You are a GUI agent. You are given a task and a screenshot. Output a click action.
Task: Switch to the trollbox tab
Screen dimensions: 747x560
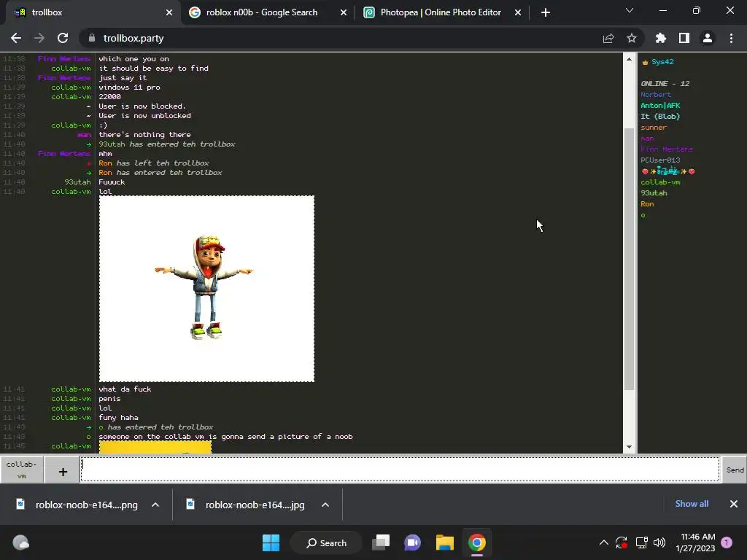pyautogui.click(x=90, y=12)
